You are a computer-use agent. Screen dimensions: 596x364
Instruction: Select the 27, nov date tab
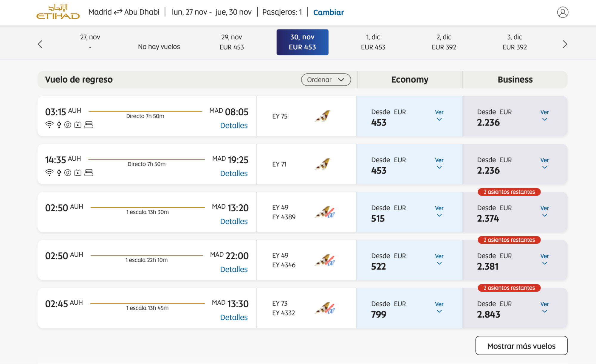pyautogui.click(x=90, y=42)
